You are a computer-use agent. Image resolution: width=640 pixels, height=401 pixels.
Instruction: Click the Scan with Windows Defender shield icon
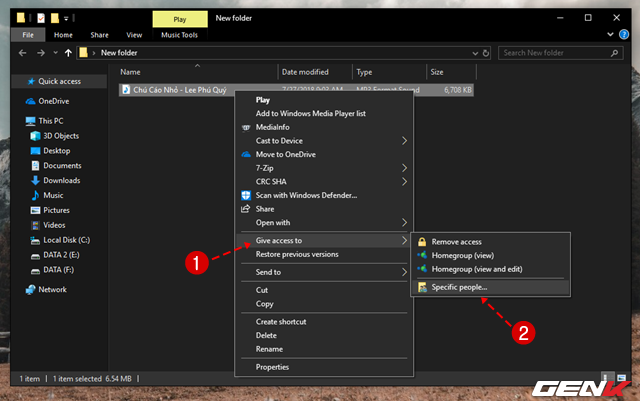click(x=245, y=195)
